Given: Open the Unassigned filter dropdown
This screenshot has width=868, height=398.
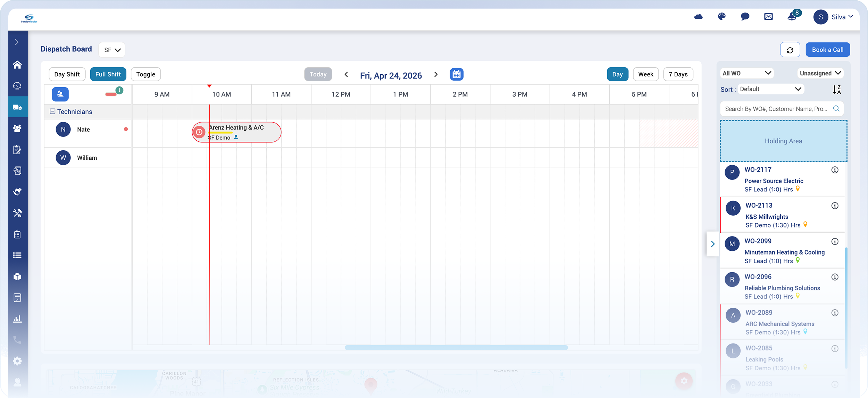Looking at the screenshot, I should click(x=820, y=73).
